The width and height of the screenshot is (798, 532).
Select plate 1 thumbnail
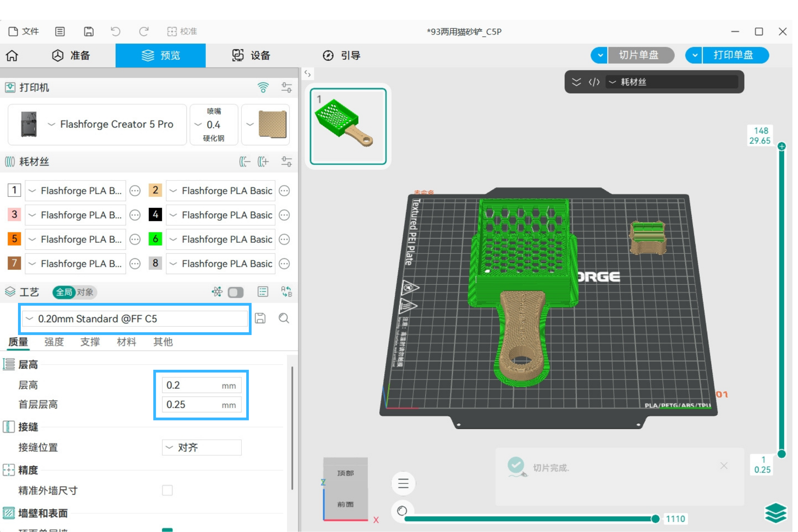[349, 127]
